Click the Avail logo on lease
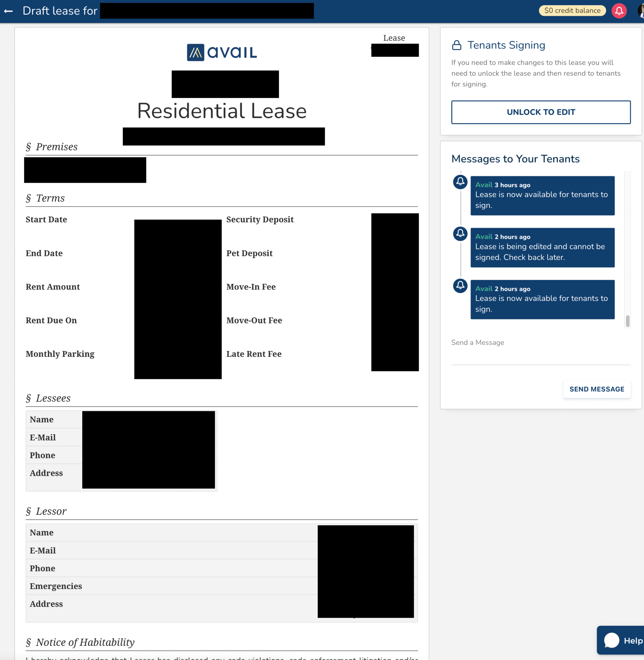Viewport: 644px width, 660px height. [222, 53]
